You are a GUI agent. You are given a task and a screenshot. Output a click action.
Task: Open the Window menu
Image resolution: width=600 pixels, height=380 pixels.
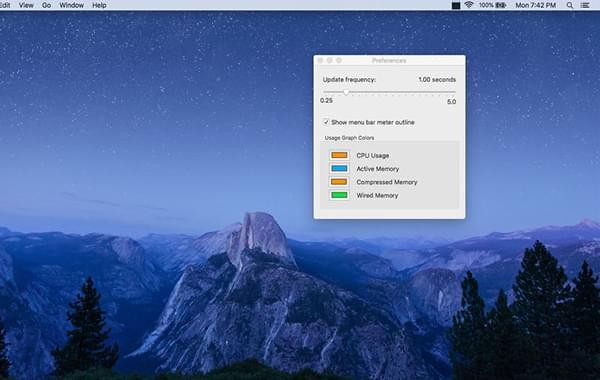(x=72, y=5)
